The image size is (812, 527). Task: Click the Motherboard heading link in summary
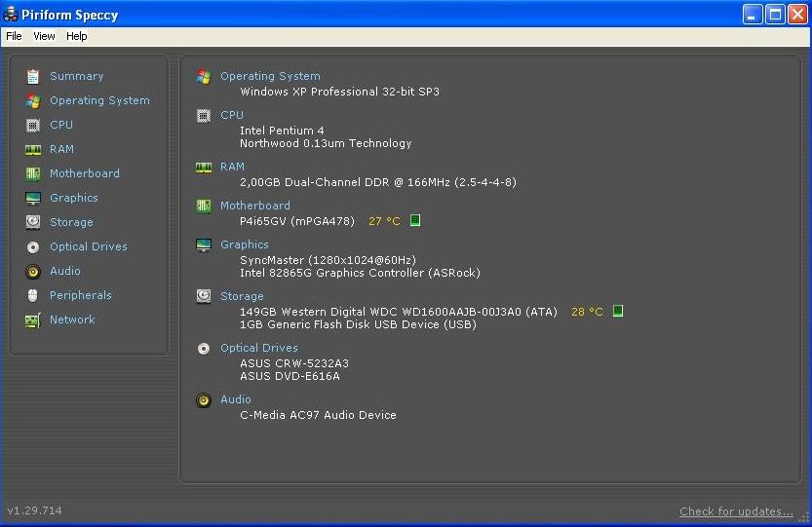tap(255, 206)
